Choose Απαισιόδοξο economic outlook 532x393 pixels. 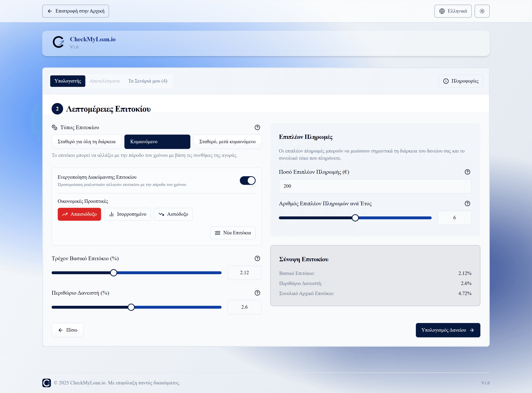coord(79,214)
